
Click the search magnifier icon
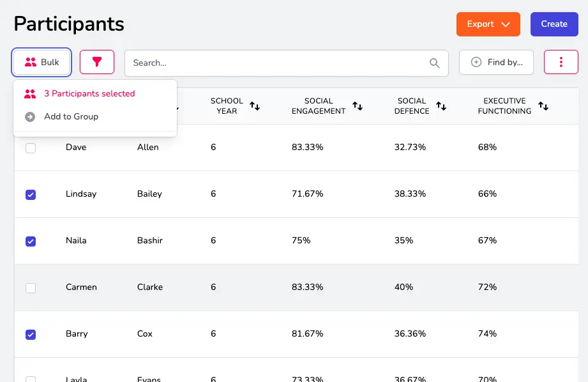pyautogui.click(x=435, y=63)
